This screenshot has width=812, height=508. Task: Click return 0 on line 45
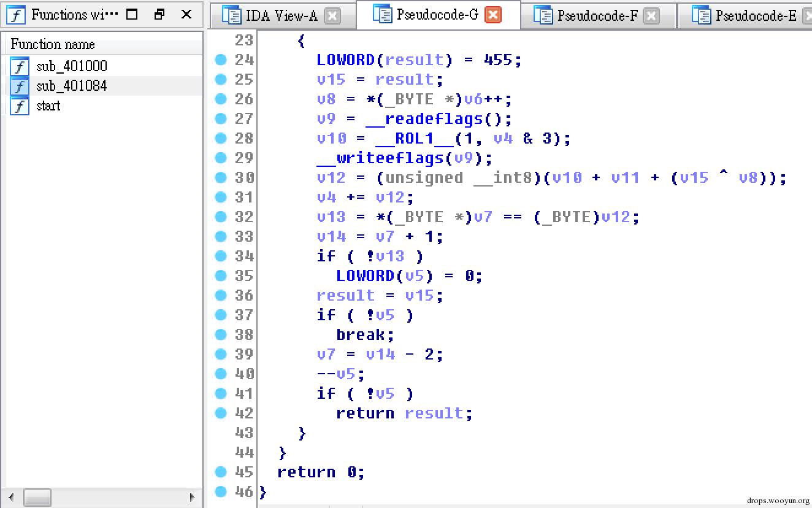pos(321,472)
